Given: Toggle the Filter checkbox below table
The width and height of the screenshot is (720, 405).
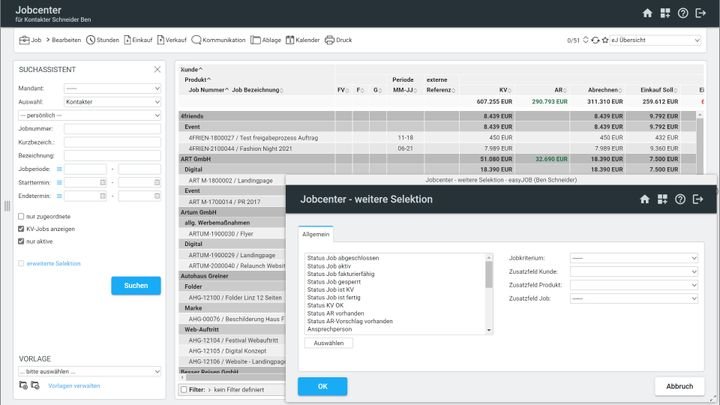Looking at the screenshot, I should [x=184, y=389].
